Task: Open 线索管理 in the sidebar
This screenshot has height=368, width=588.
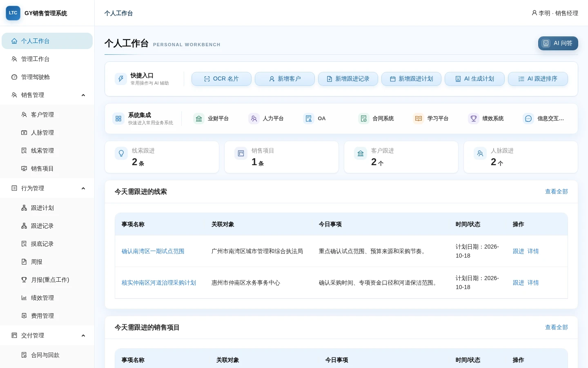Action: click(x=47, y=150)
